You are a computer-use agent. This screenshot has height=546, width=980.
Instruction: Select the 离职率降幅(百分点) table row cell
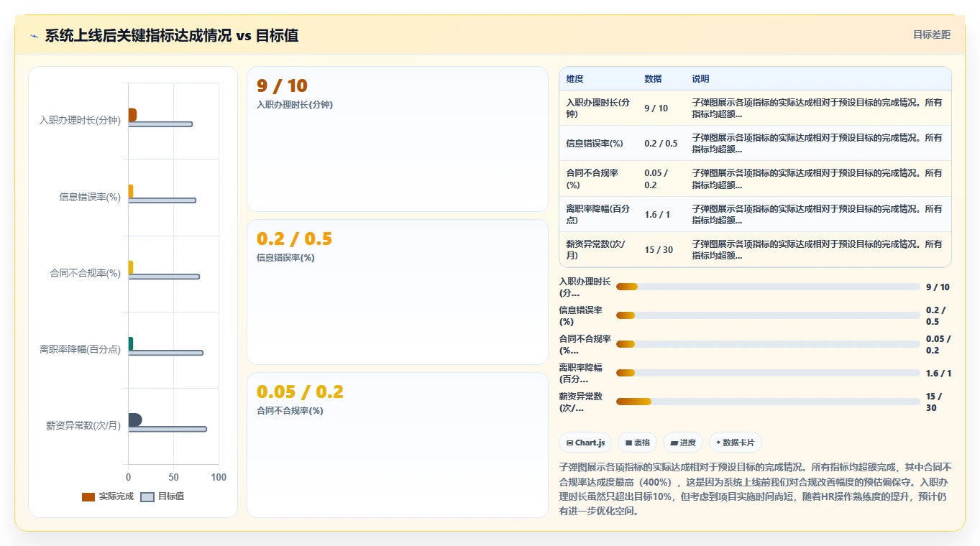click(x=598, y=214)
